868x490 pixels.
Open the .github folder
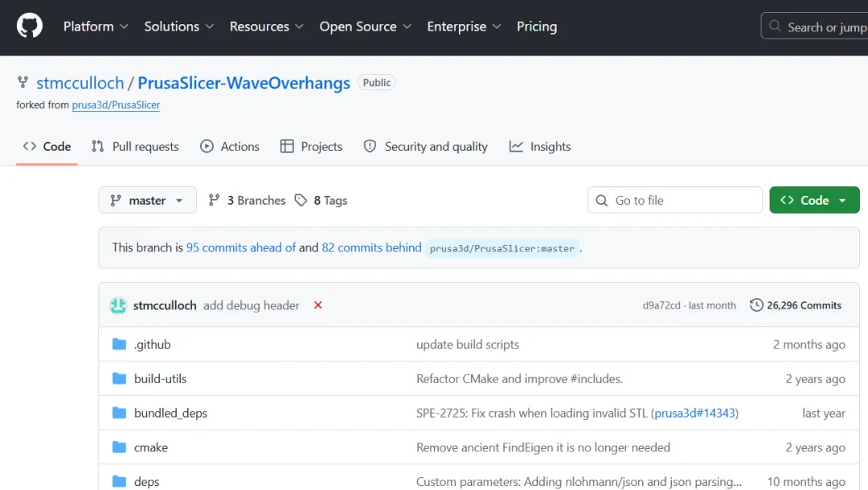tap(152, 345)
